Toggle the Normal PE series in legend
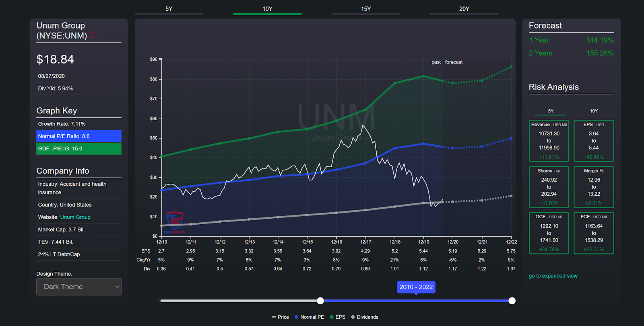 [x=309, y=317]
